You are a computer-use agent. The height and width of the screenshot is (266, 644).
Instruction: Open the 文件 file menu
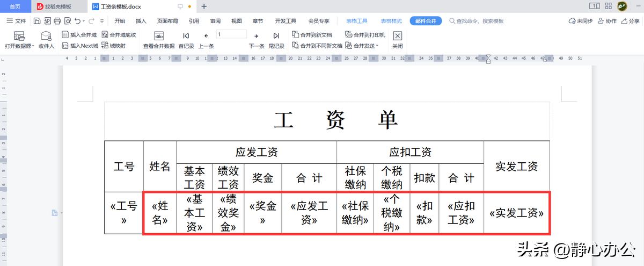[17, 21]
